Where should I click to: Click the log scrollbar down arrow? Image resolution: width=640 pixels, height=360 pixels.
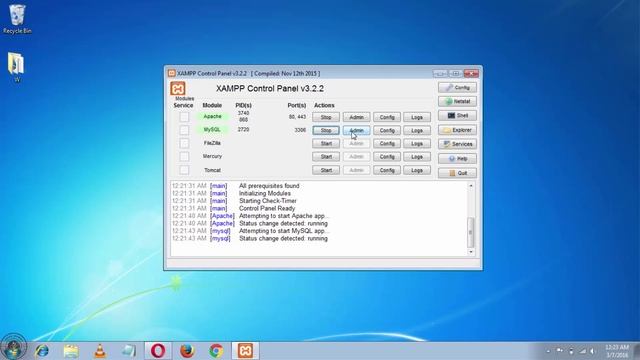click(x=471, y=252)
